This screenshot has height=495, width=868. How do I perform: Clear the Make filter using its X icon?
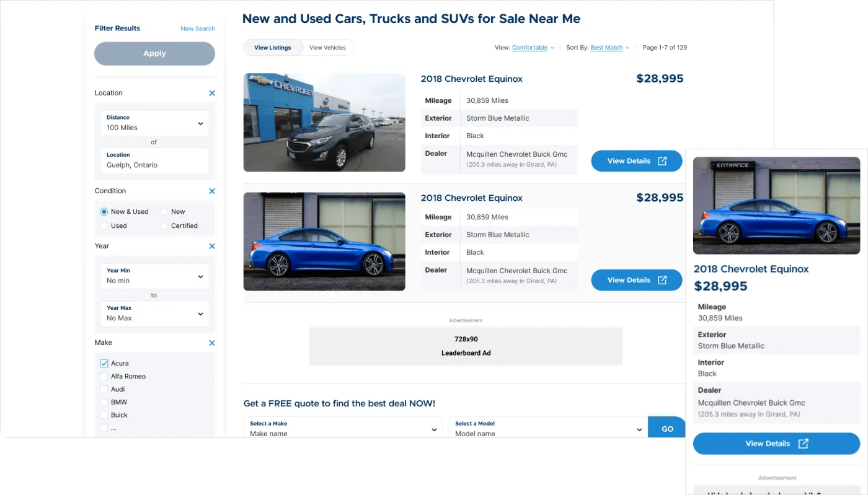[x=211, y=343]
